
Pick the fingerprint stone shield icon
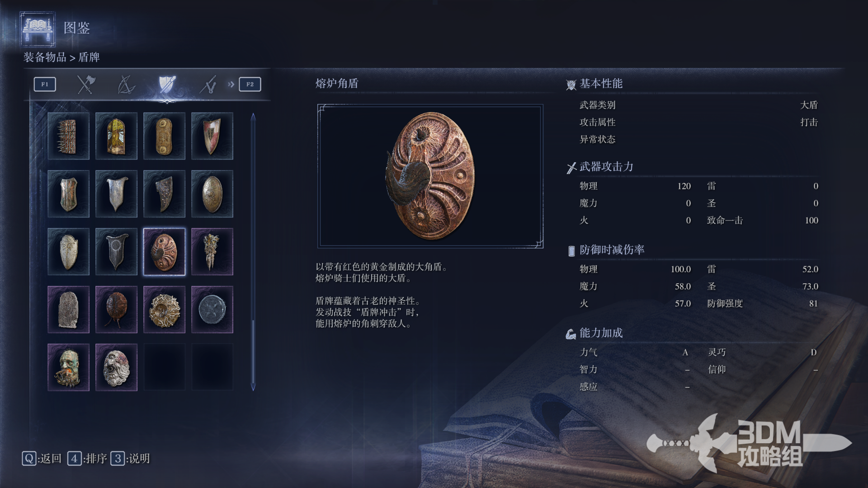(x=69, y=310)
